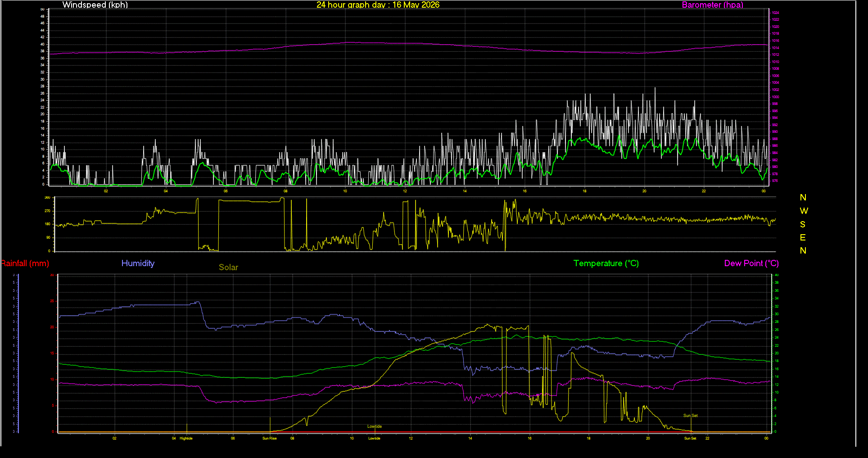The height and width of the screenshot is (458, 868).
Task: Click hour 22 on the windspeed chart axis
Action: tap(704, 191)
